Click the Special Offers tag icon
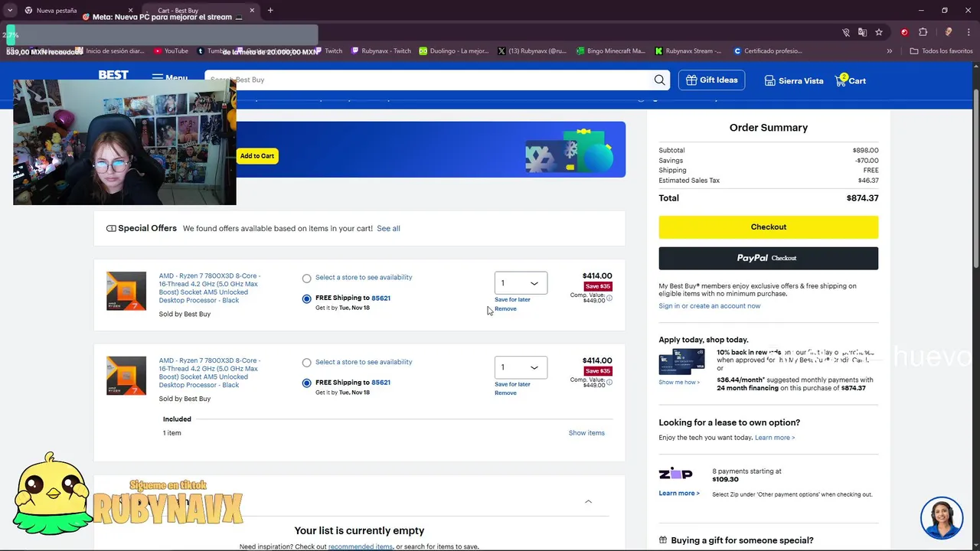Viewport: 980px width, 551px height. tap(111, 228)
